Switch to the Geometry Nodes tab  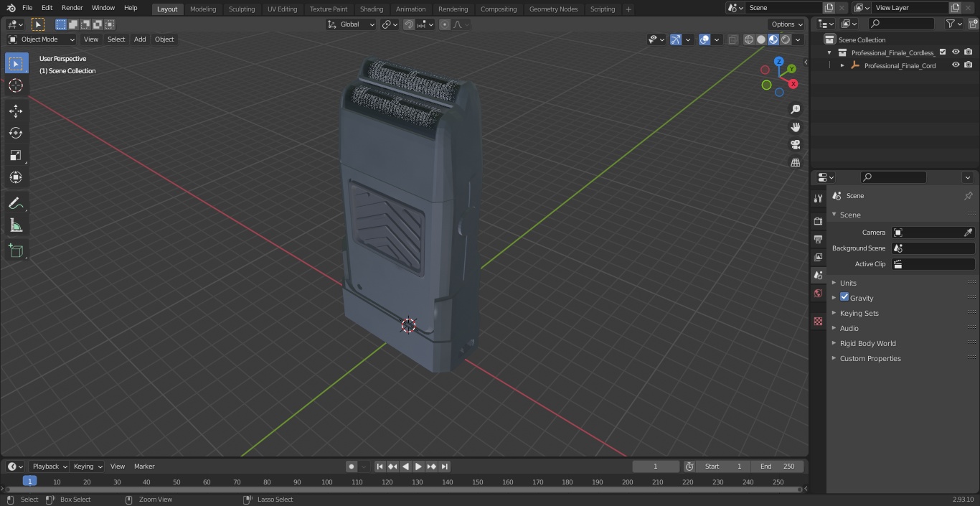[x=553, y=9]
